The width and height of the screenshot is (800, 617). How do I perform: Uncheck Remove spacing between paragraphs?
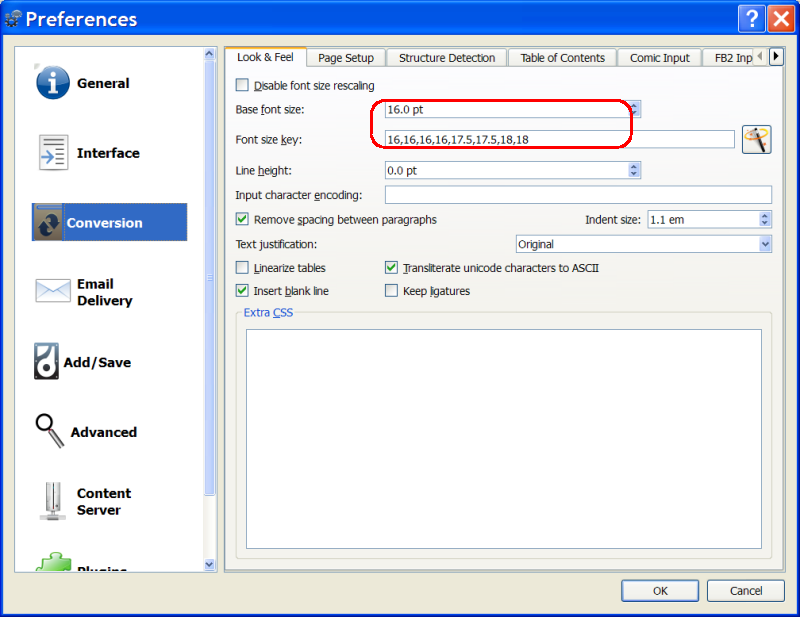242,219
